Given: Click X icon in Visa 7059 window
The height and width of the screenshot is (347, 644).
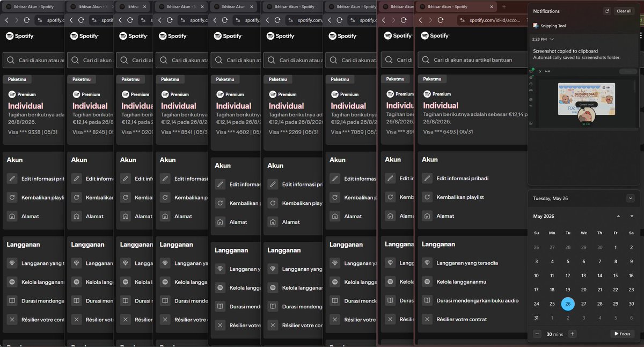Looking at the screenshot, I should pyautogui.click(x=335, y=320).
